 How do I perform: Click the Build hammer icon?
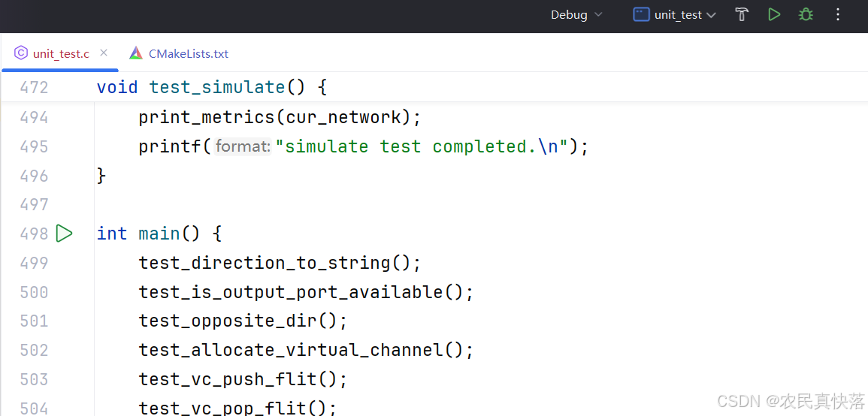point(742,15)
